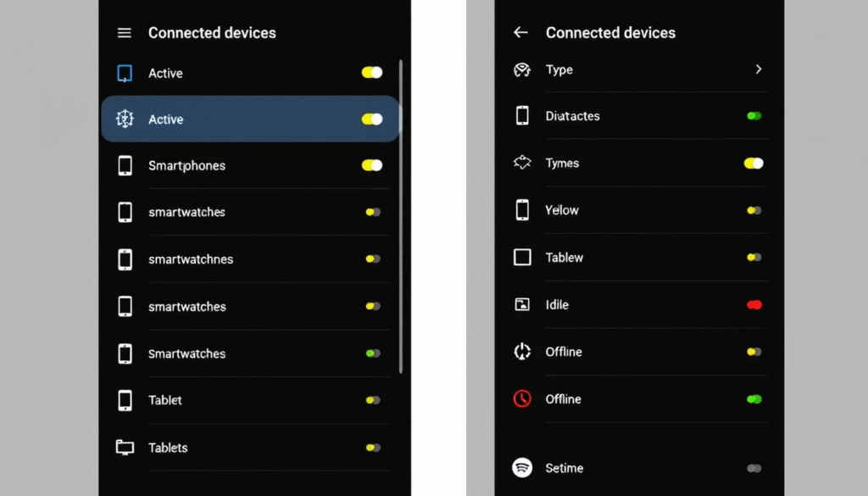Toggle the Tymes switch

pos(754,164)
